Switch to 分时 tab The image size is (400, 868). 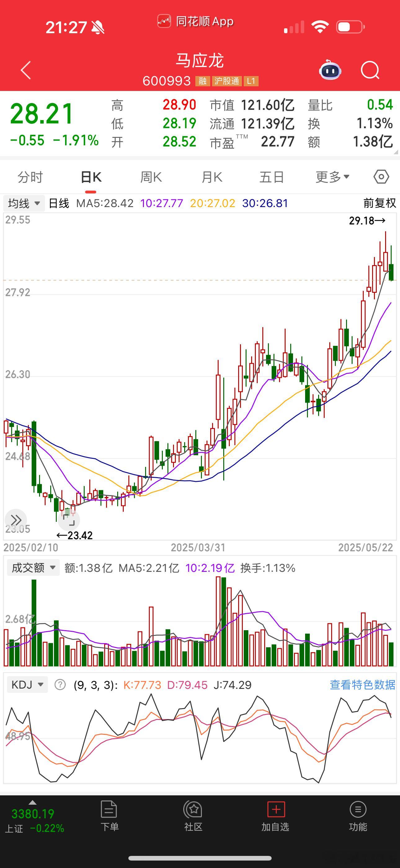pyautogui.click(x=30, y=177)
